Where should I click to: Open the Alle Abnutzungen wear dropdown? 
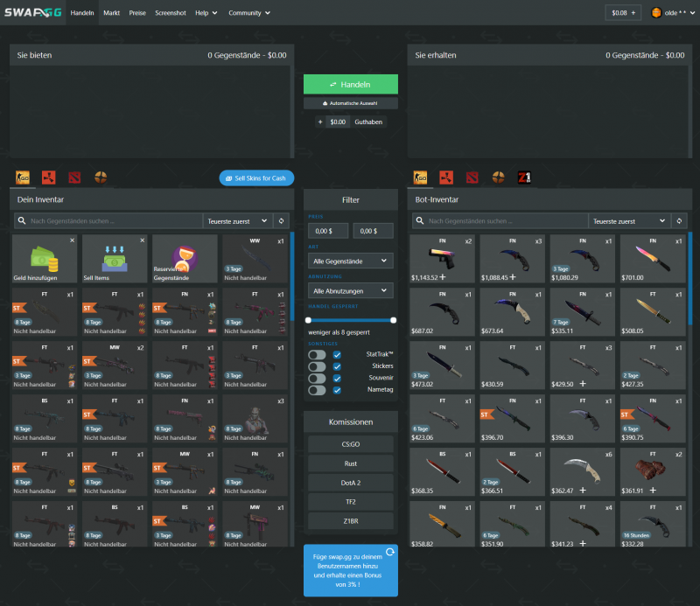click(x=351, y=291)
